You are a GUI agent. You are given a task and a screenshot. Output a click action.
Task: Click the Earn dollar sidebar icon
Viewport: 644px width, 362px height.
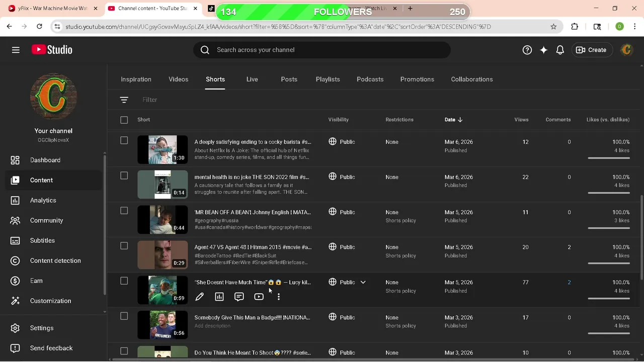(15, 281)
